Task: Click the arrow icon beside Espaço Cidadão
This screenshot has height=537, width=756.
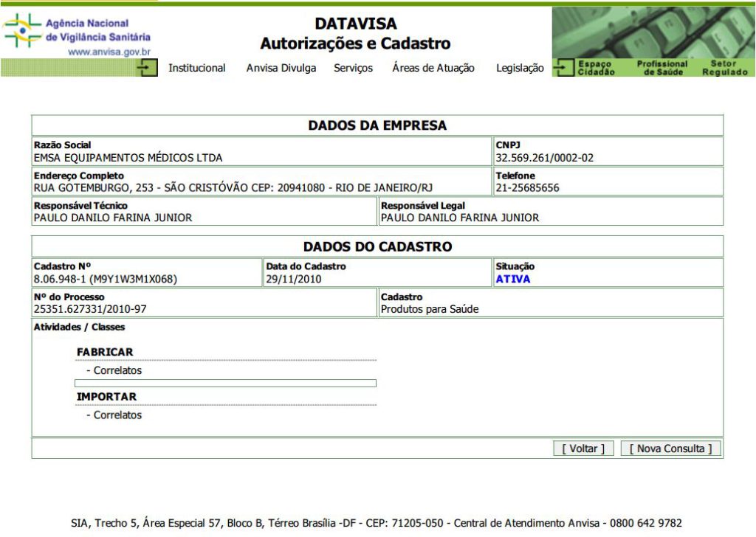Action: [565, 68]
